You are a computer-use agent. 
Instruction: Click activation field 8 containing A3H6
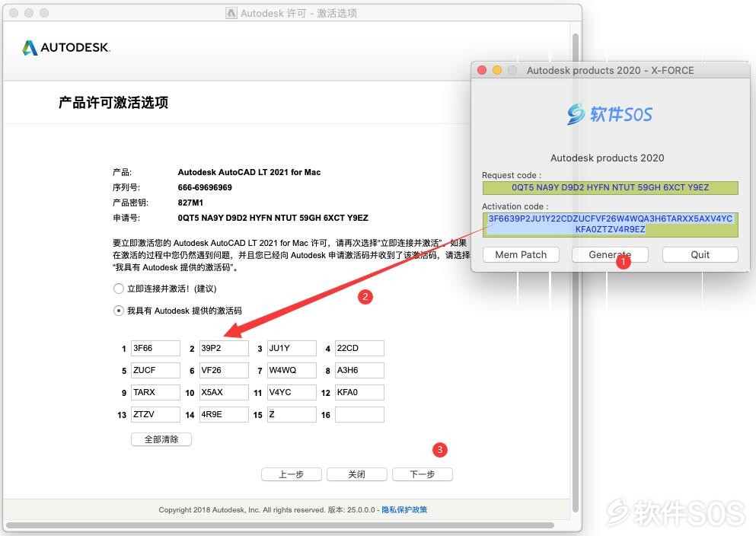[x=359, y=370]
